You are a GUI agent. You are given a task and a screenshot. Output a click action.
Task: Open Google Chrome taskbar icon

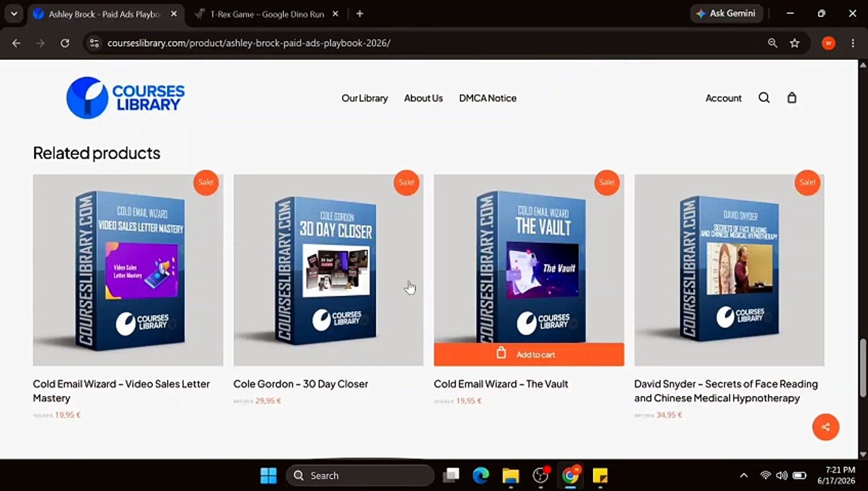point(570,475)
